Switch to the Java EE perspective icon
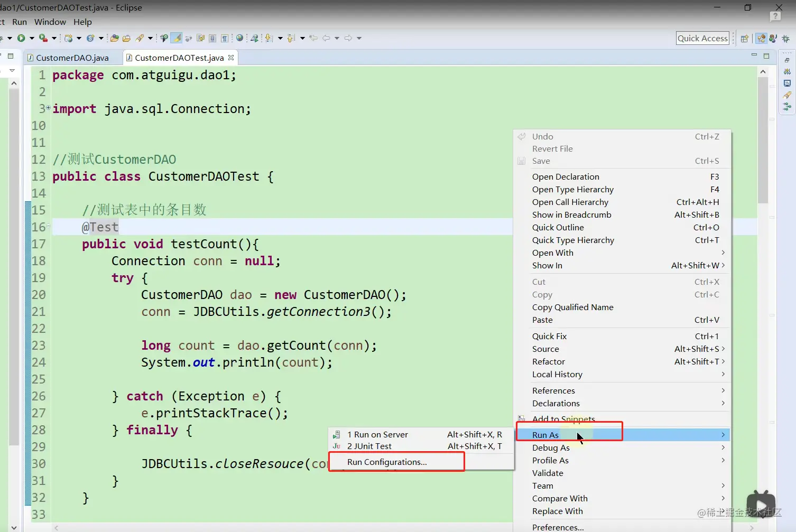796x532 pixels. 761,38
